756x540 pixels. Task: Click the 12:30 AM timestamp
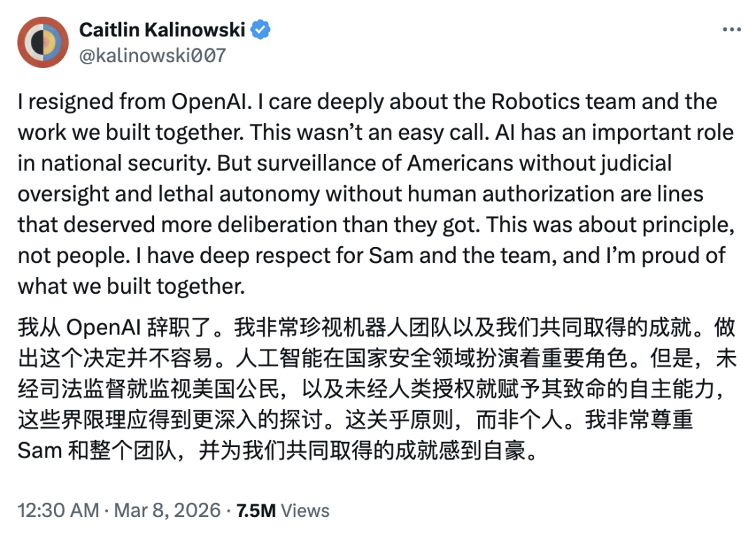[x=58, y=510]
